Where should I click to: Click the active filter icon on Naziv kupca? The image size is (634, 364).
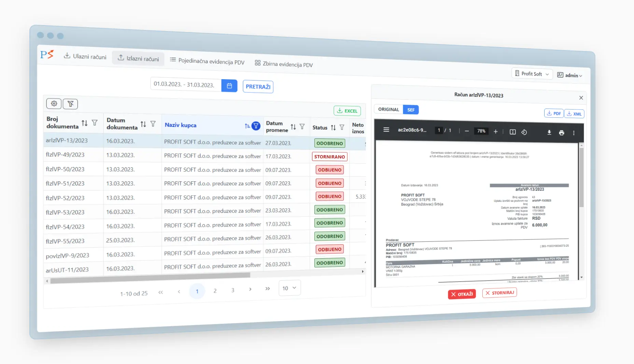point(256,126)
